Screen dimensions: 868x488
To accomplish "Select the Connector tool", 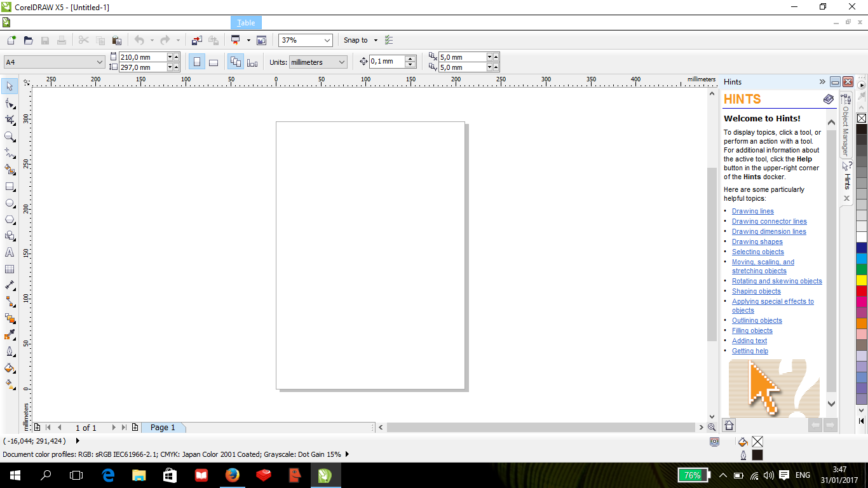I will point(10,302).
